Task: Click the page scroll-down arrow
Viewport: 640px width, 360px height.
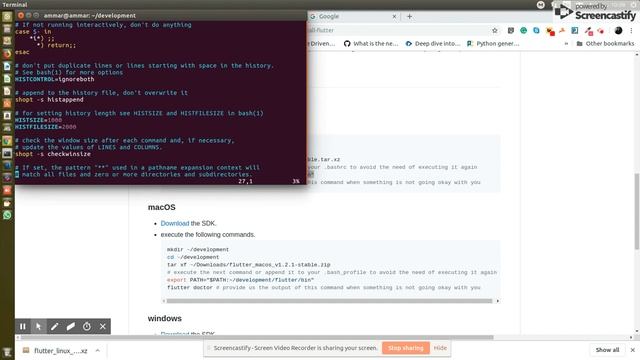Action: tap(636, 331)
